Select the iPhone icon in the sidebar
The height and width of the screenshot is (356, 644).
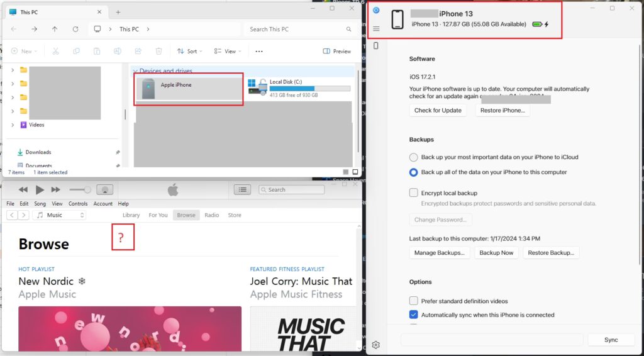[376, 46]
